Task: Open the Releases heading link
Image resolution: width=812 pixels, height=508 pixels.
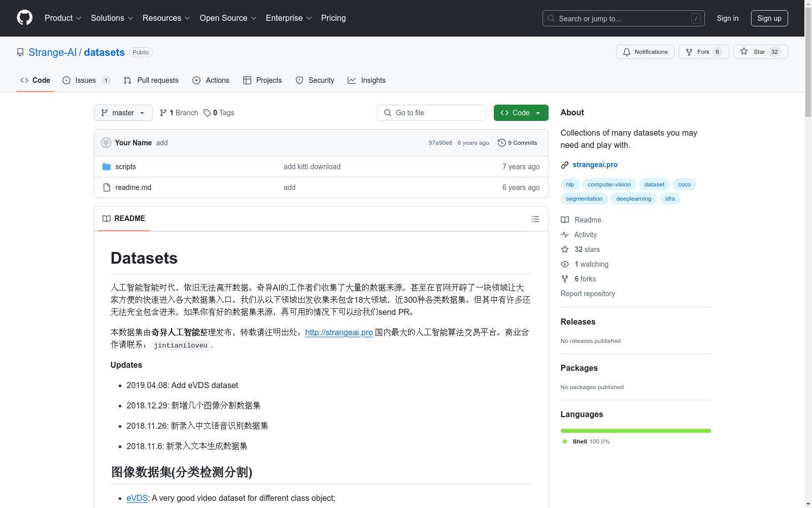Action: (578, 322)
